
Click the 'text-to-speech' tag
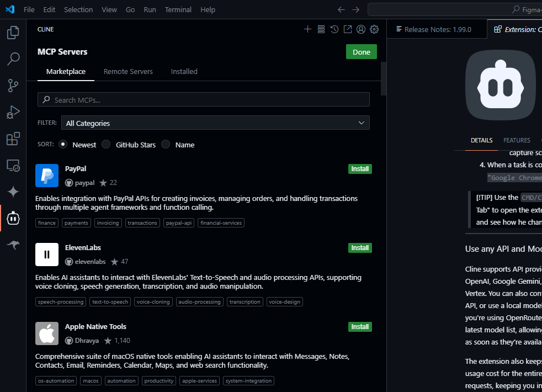click(x=110, y=302)
